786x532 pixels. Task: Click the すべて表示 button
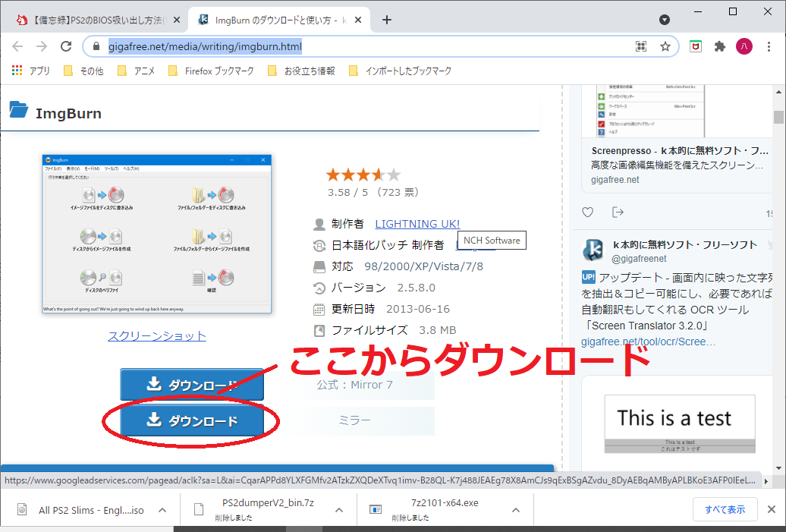(x=725, y=509)
